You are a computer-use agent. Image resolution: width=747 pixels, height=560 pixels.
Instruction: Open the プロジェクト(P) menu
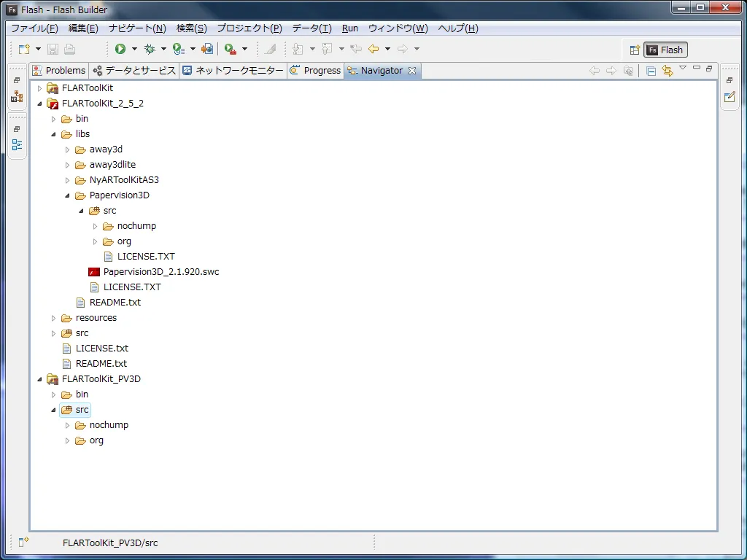(249, 28)
